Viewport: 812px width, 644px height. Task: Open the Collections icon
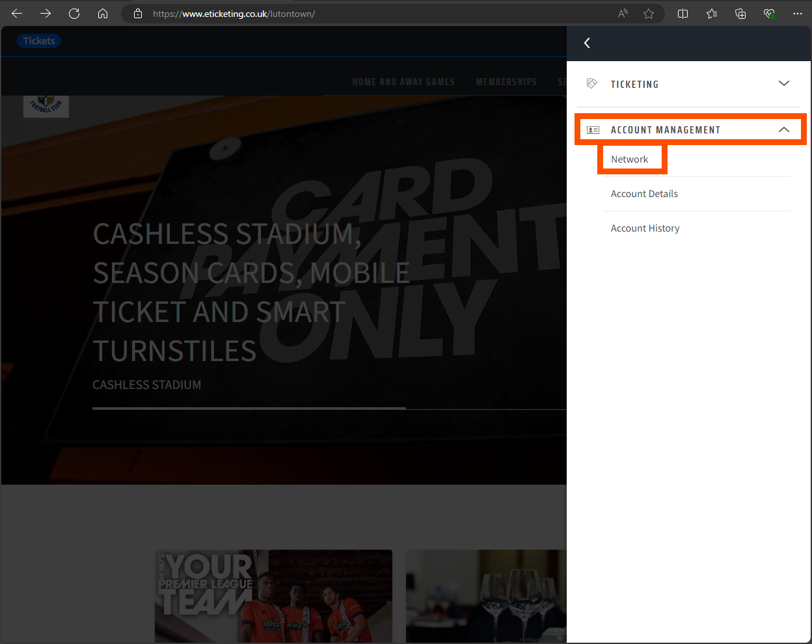[740, 14]
